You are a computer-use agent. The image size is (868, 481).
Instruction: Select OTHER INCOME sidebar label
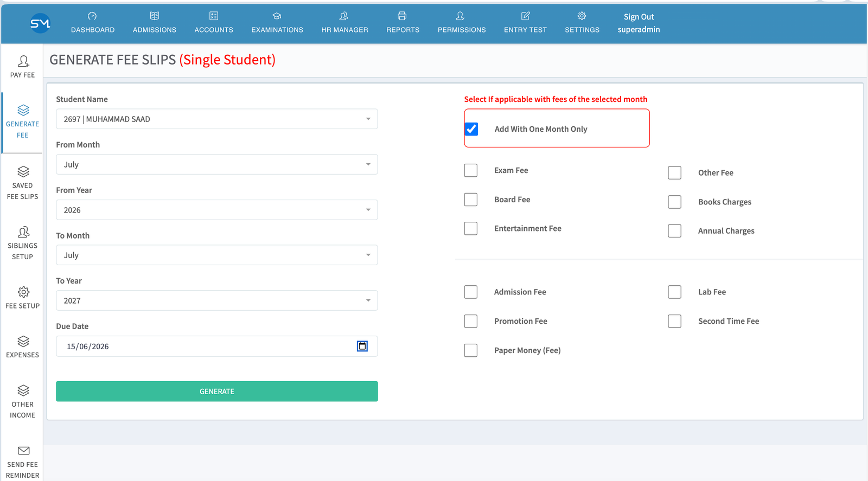23,410
